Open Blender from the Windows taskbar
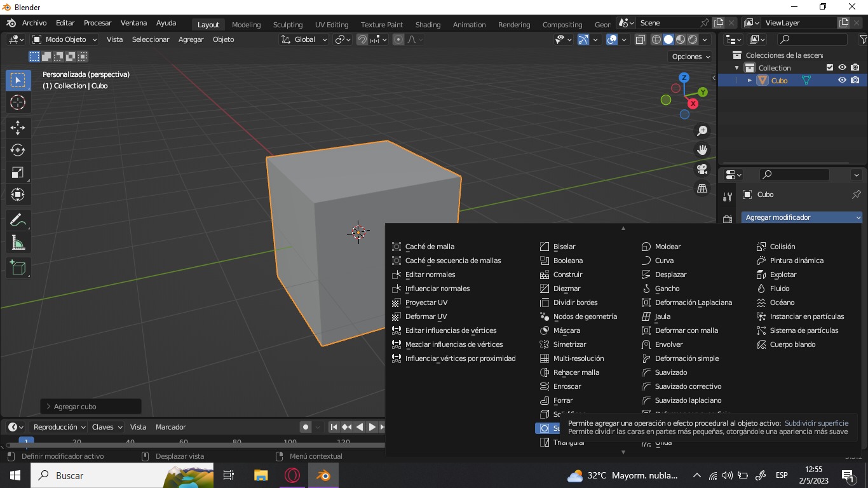Viewport: 868px width, 488px height. click(x=323, y=475)
